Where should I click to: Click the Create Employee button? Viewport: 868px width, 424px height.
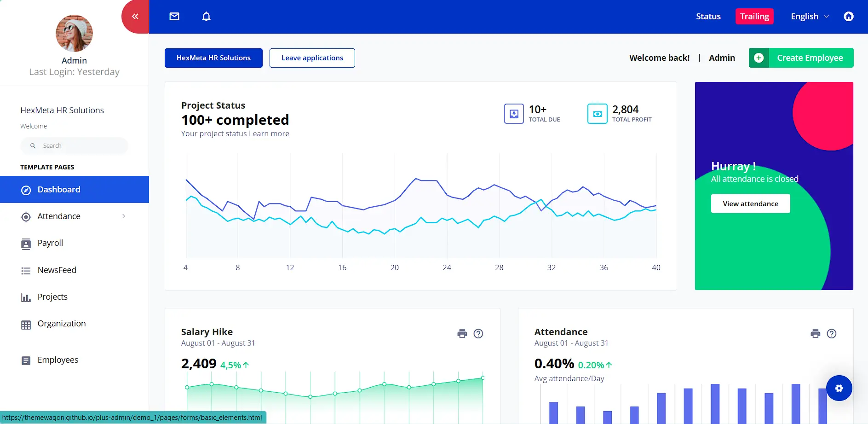(801, 58)
